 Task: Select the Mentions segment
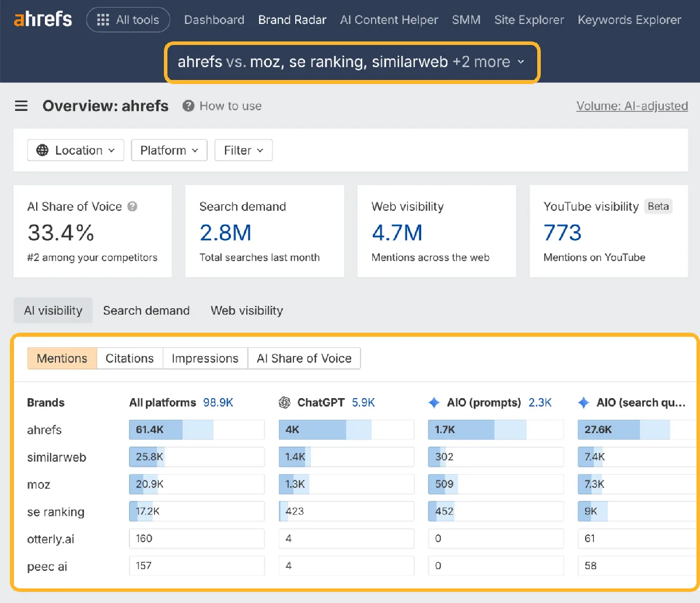tap(62, 358)
